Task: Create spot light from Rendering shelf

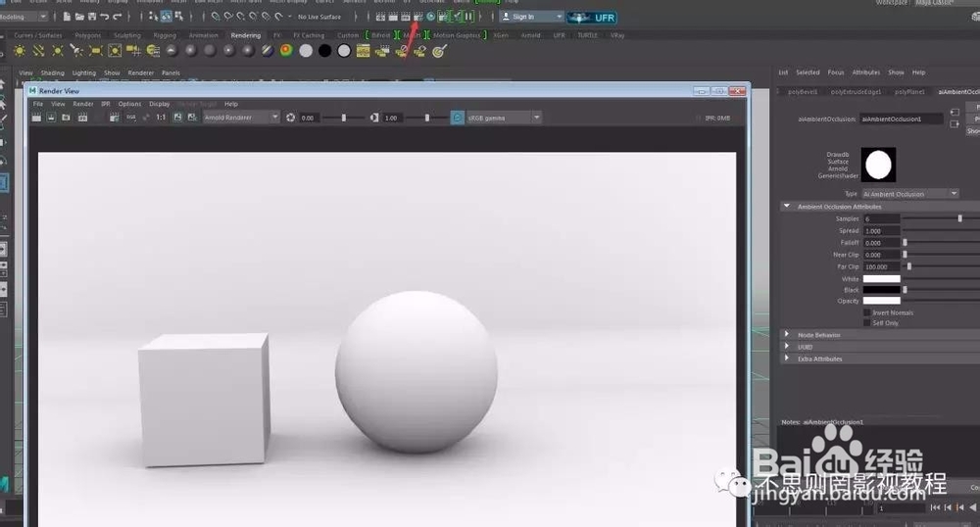Action: coord(76,51)
